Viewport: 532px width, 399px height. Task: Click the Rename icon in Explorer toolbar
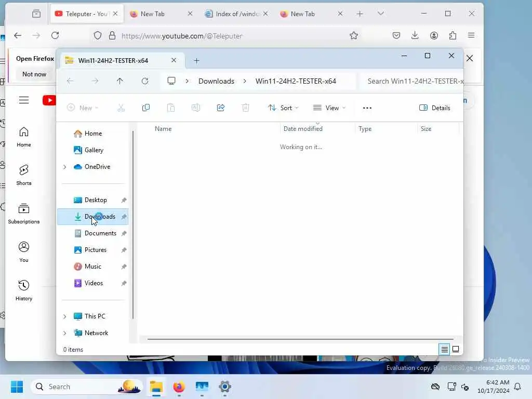pos(196,108)
